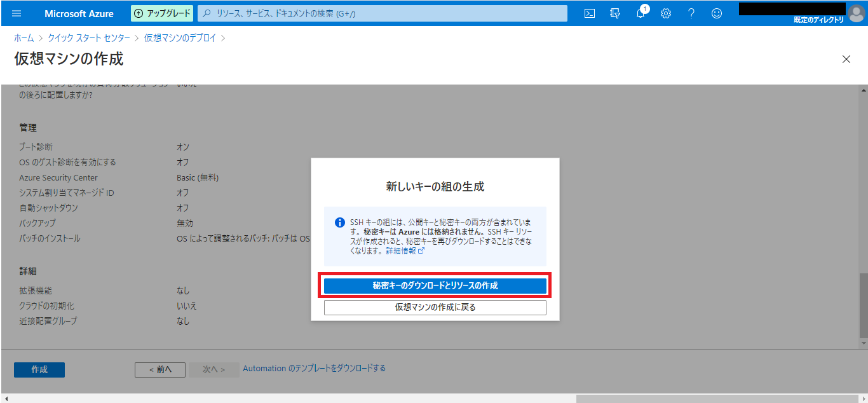
Task: Click the システム割り当てマネージド ID label
Action: [67, 193]
